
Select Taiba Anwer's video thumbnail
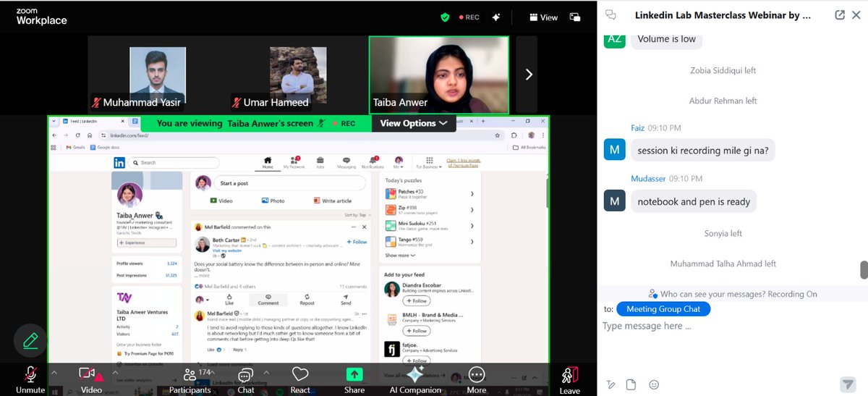tap(438, 75)
